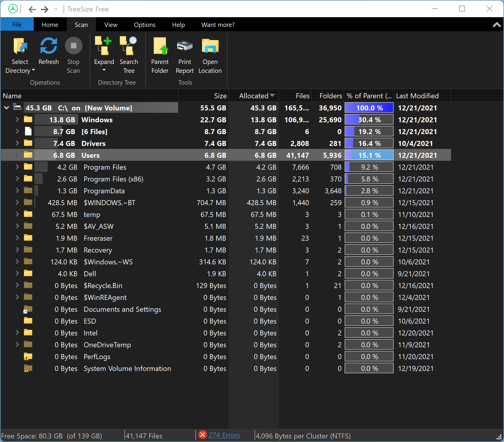
Task: Click the Dell folder icon
Action: pos(28,273)
